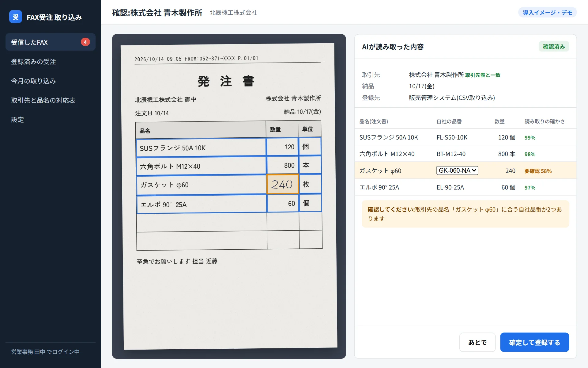Click the 発注書 title on the fax image
This screenshot has height=368, width=588.
point(226,81)
